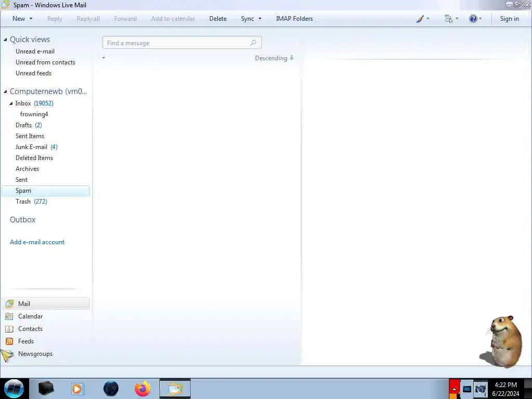
Task: Click the Reply all toolbar button
Action: tap(88, 19)
